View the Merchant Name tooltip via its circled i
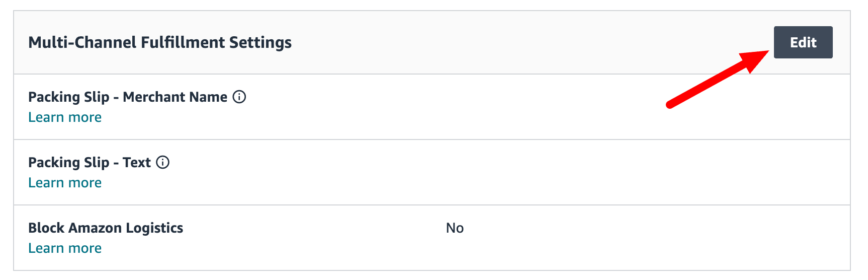This screenshot has width=868, height=280. coord(239,97)
